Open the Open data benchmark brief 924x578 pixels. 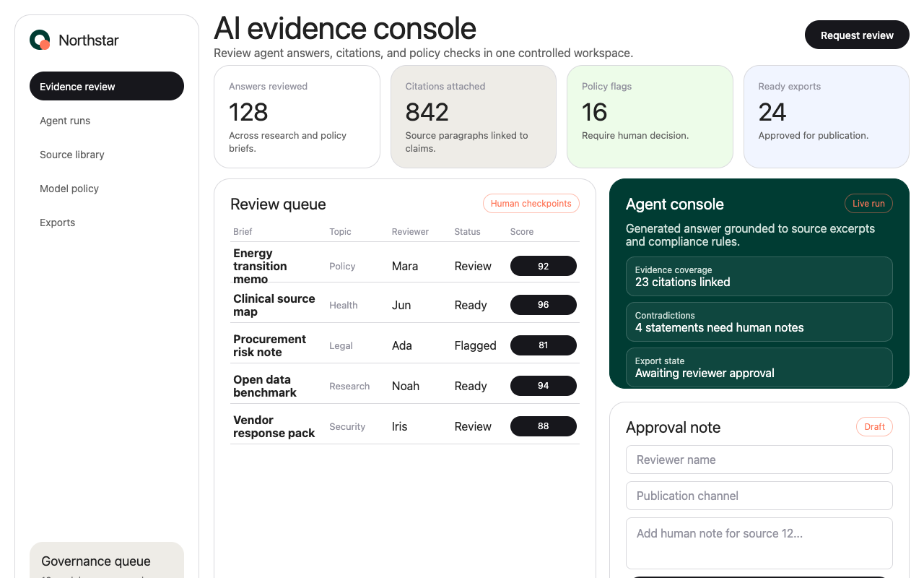coord(265,386)
